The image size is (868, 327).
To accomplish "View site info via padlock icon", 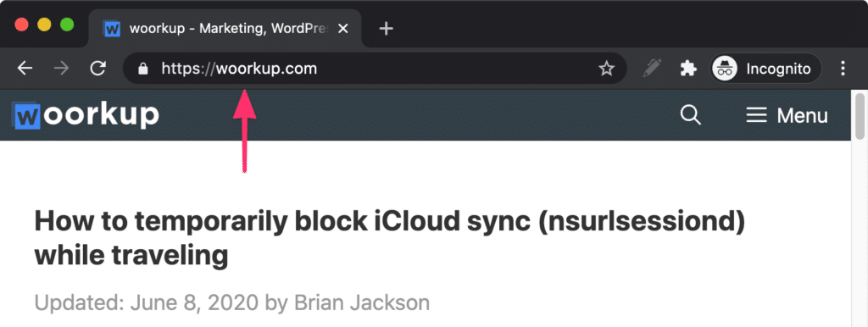I will point(143,69).
